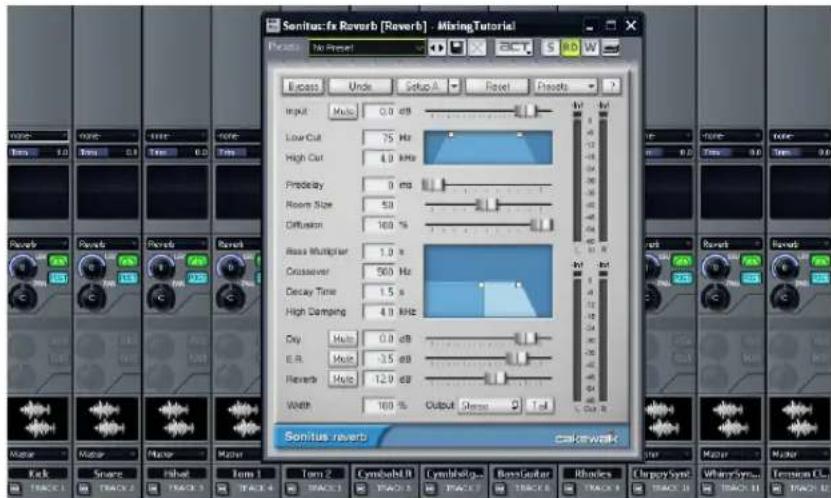Click the waveform icon on Hihat track
The height and width of the screenshot is (498, 831).
tap(176, 419)
